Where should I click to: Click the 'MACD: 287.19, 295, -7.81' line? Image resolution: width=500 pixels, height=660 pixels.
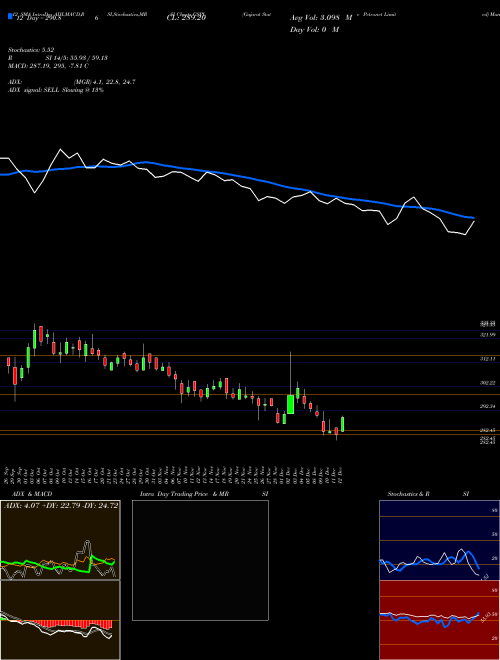48,66
